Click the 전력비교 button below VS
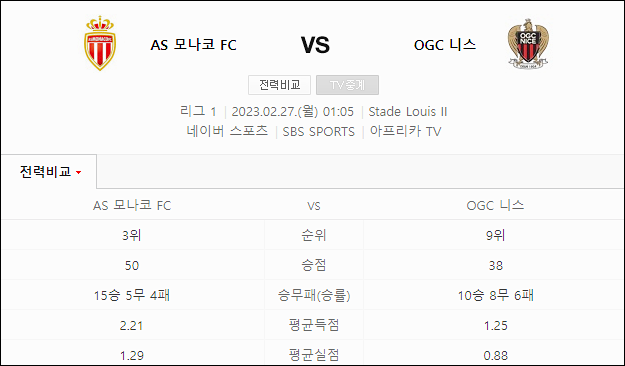 pyautogui.click(x=279, y=85)
